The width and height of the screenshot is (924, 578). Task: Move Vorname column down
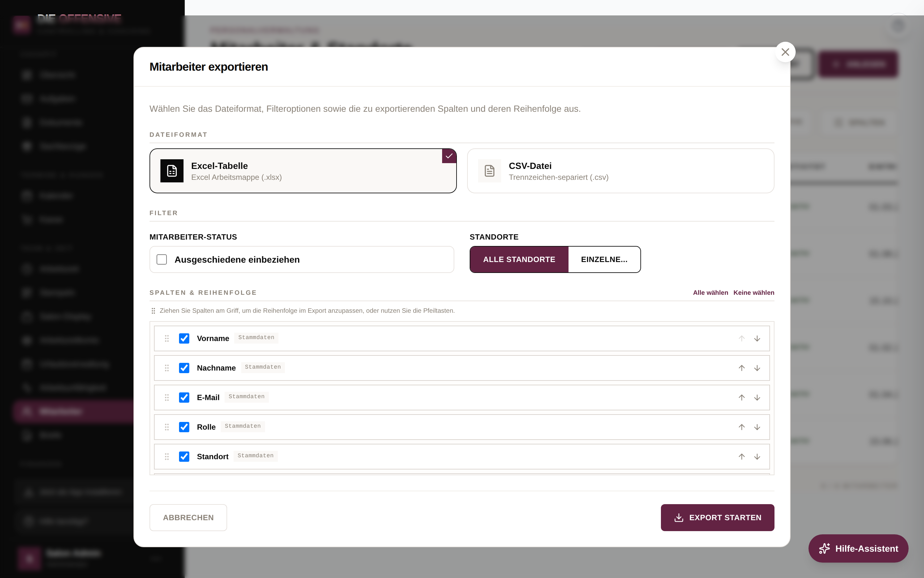(757, 338)
